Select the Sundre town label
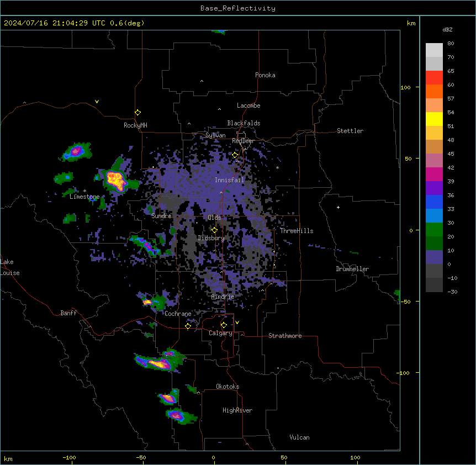 point(161,216)
